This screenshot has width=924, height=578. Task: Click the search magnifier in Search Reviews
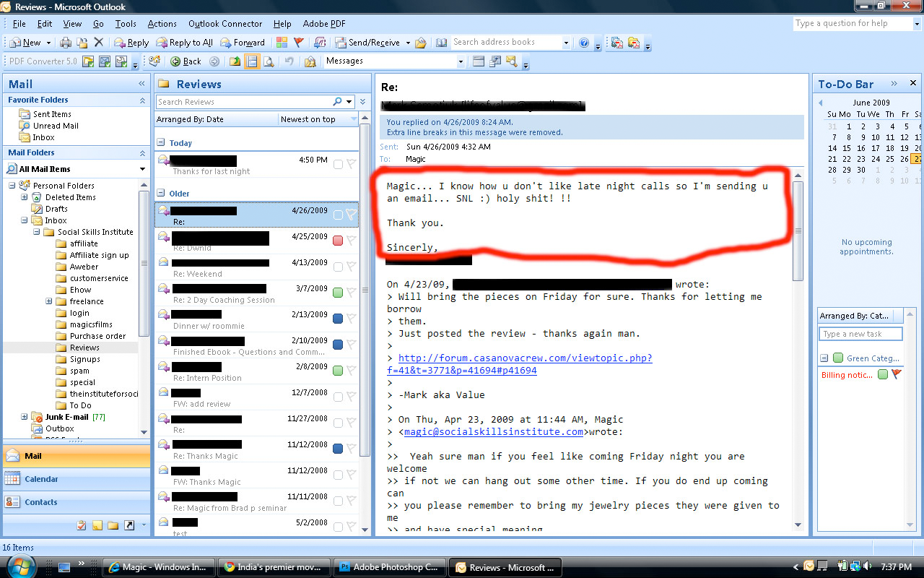337,102
